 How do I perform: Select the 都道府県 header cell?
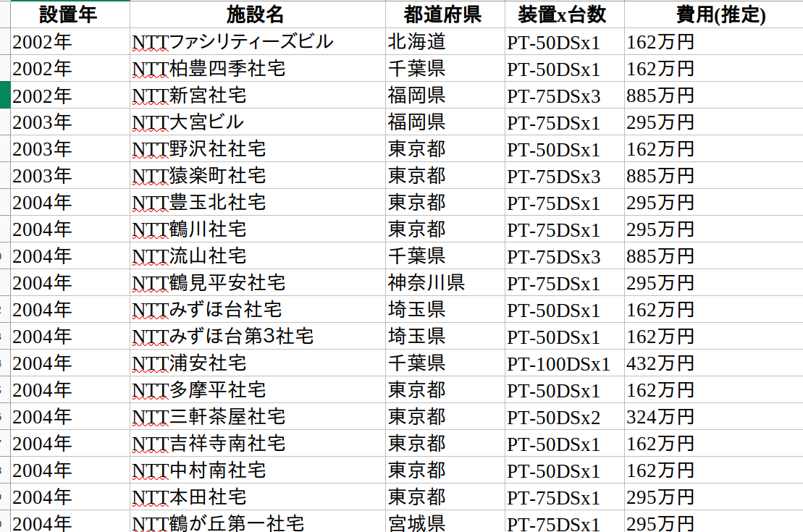pyautogui.click(x=445, y=14)
